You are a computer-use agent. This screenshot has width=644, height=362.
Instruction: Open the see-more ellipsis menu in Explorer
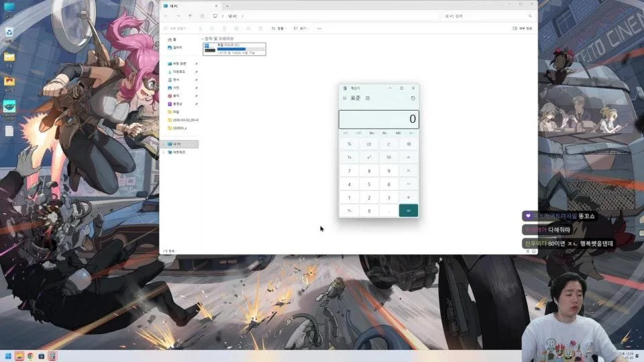pyautogui.click(x=319, y=28)
